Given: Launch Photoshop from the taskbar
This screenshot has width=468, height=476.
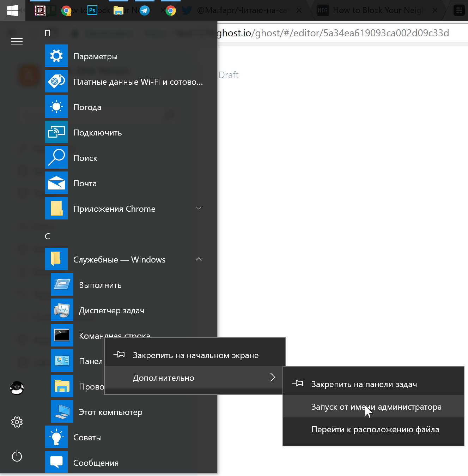Looking at the screenshot, I should tap(92, 10).
